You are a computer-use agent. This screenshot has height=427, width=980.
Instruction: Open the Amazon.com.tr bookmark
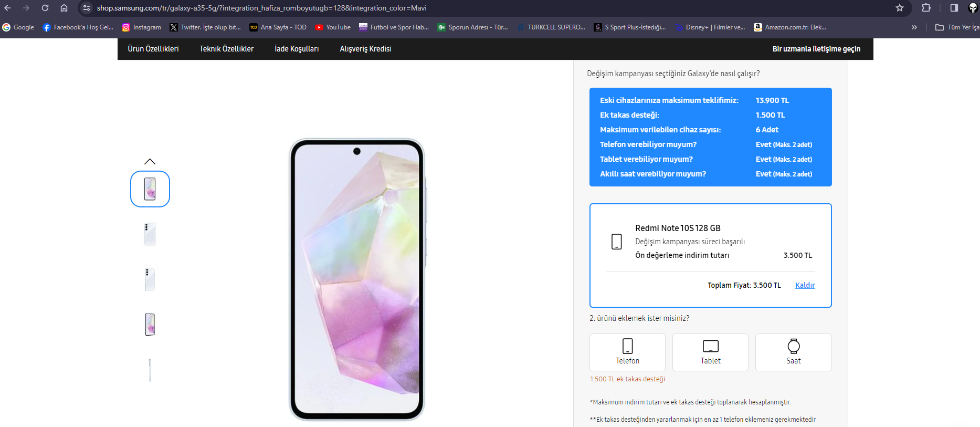coord(790,27)
